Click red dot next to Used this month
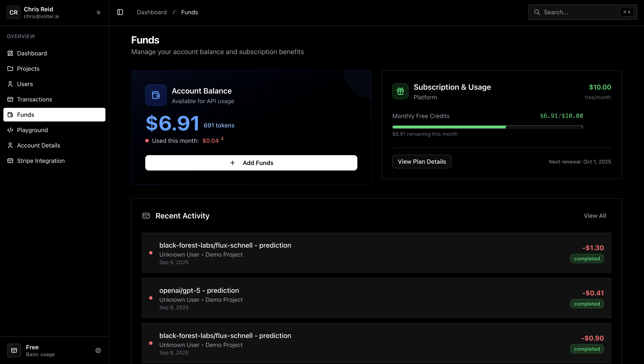Screen dimensions: 644x364 click(147, 141)
